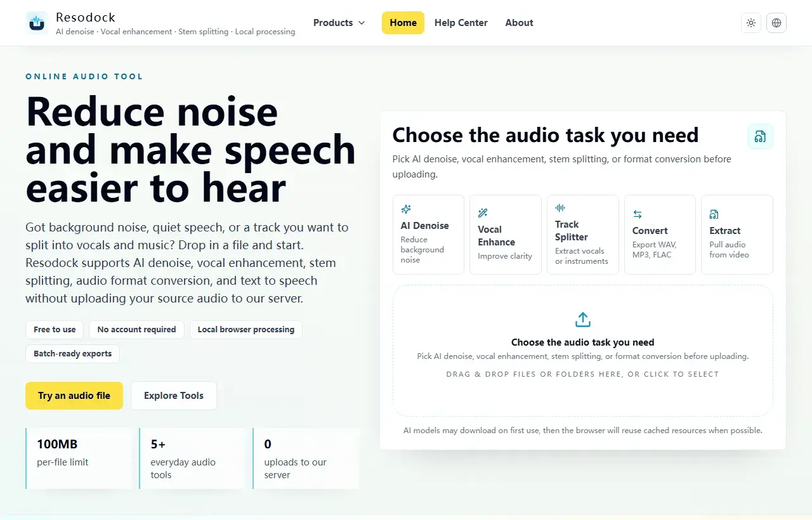Screen dimensions: 812x520
Task: Open the Help Center page
Action: (461, 23)
